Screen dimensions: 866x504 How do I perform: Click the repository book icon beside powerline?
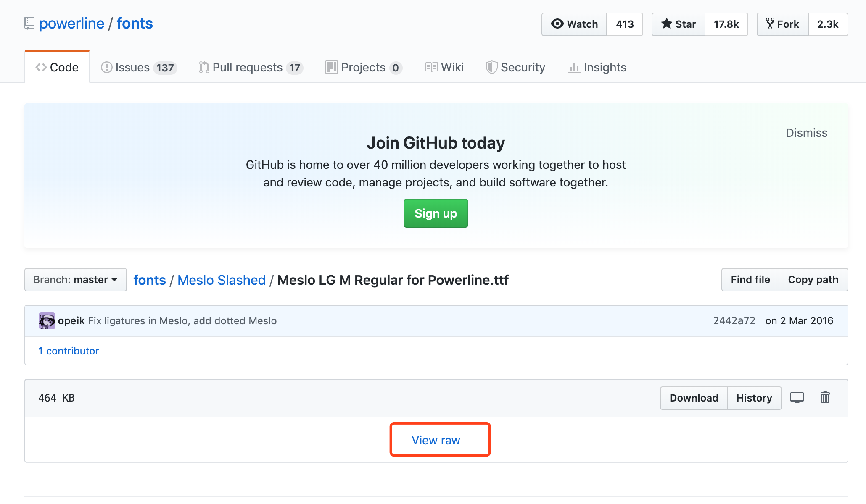point(29,24)
